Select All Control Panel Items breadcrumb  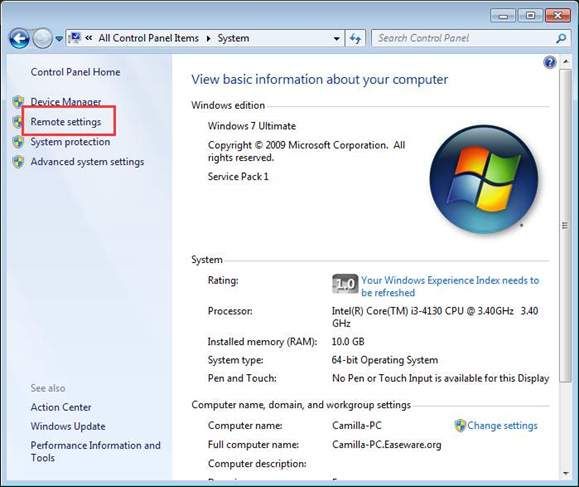(x=148, y=38)
